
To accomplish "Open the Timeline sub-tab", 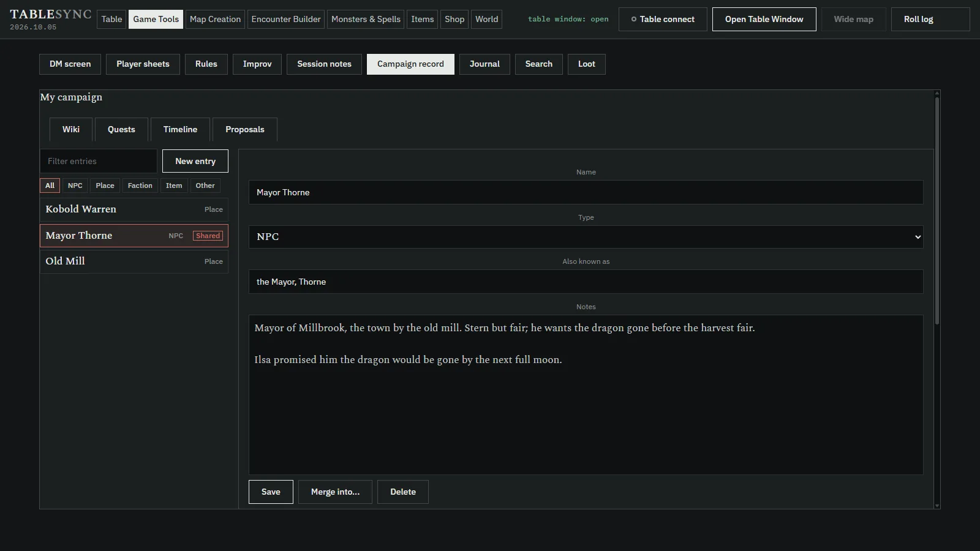I will pyautogui.click(x=180, y=129).
